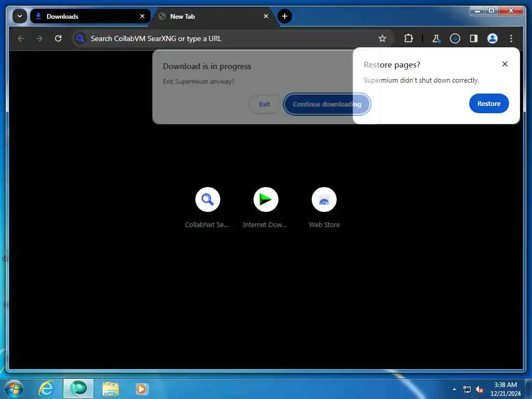Open Web Store shortcut tile

click(324, 207)
